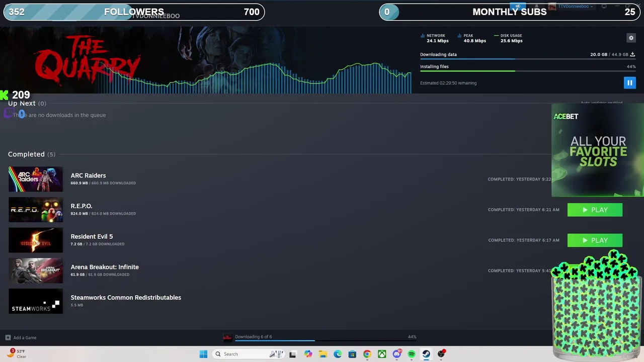Play Resident Evil 5 using its green button
The image size is (644, 362).
(595, 240)
